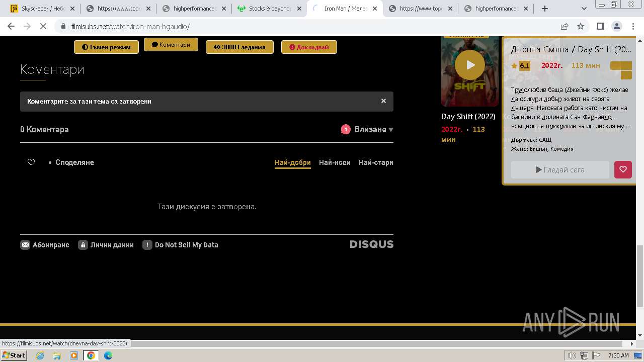The image size is (644, 362).
Task: Close the Iron Man tab
Action: point(374,9)
